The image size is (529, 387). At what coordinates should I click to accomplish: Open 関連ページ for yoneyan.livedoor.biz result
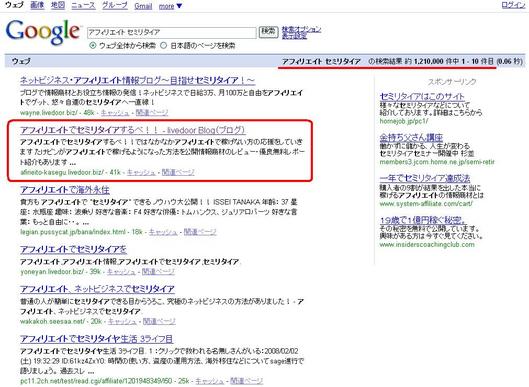(x=158, y=272)
